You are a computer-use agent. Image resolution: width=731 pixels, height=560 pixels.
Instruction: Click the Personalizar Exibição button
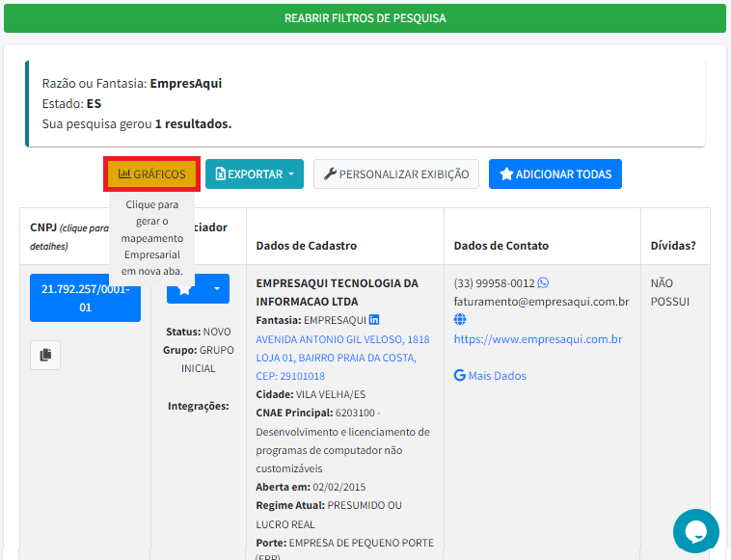coord(395,174)
